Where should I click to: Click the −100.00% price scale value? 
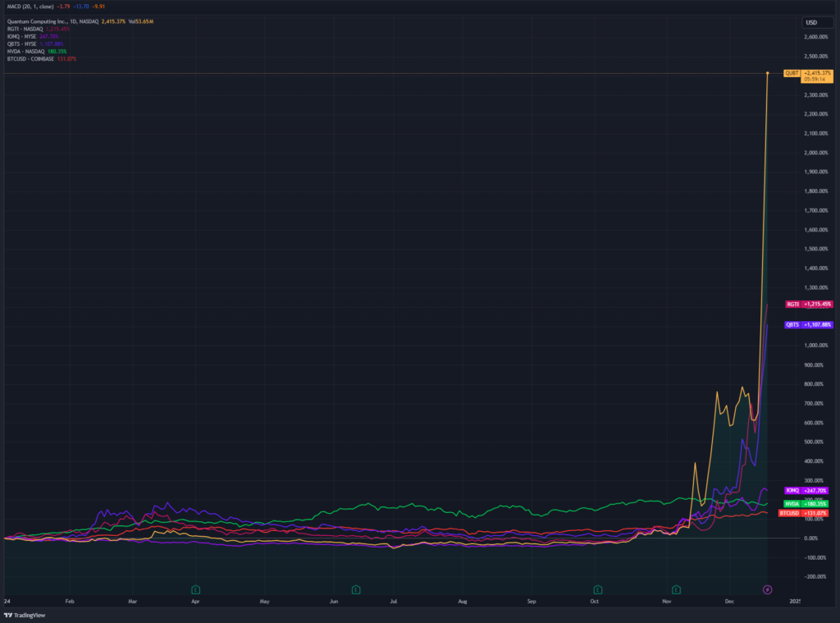point(815,557)
